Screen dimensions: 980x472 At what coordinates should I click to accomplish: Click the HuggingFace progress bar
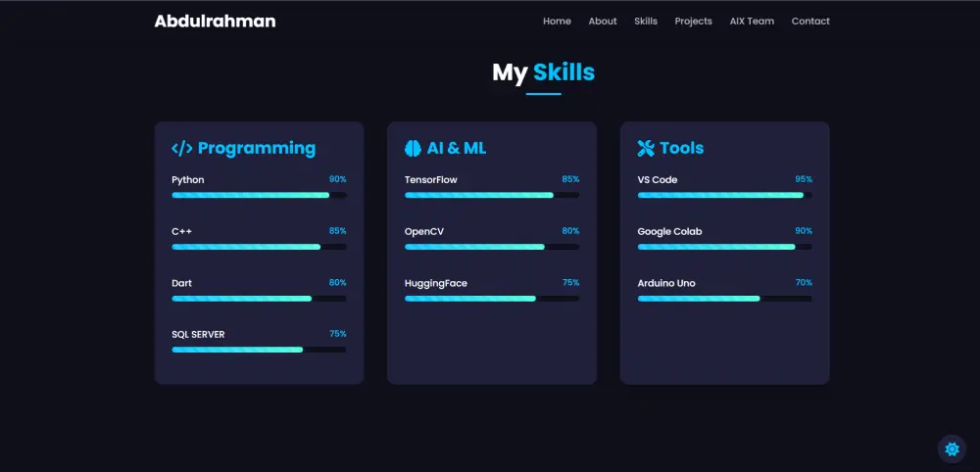point(492,299)
